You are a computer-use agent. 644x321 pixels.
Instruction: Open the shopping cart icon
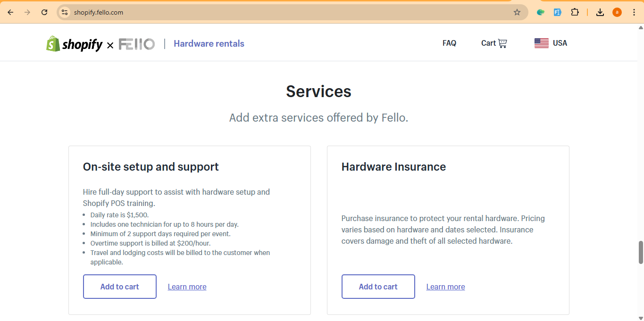(502, 43)
